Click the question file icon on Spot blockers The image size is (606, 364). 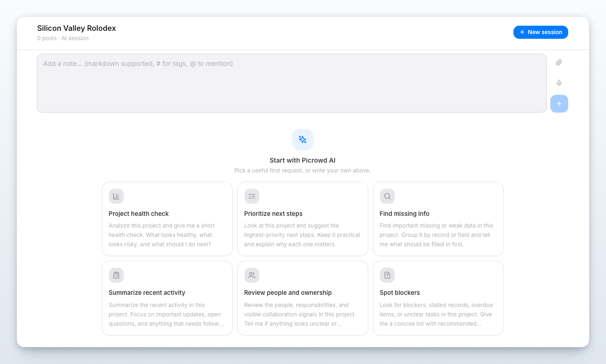pos(387,275)
